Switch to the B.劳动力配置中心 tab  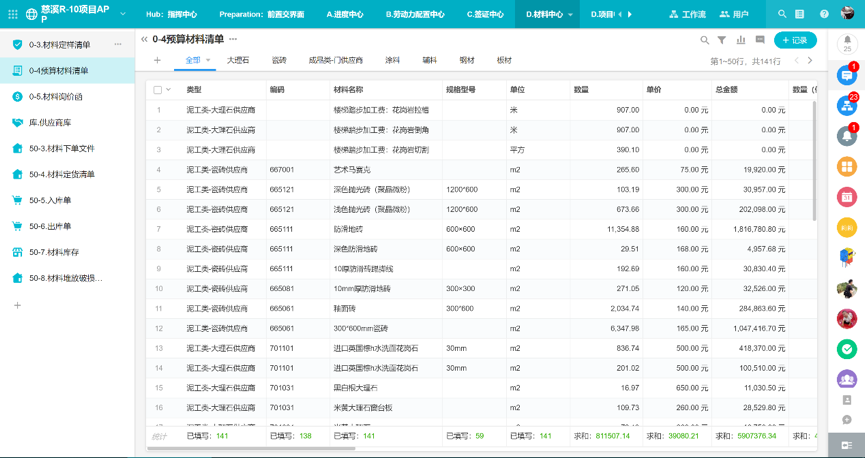pos(415,14)
